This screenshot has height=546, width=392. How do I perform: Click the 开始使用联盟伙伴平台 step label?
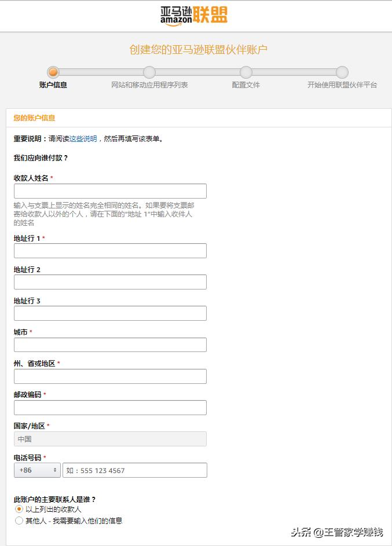click(x=342, y=85)
